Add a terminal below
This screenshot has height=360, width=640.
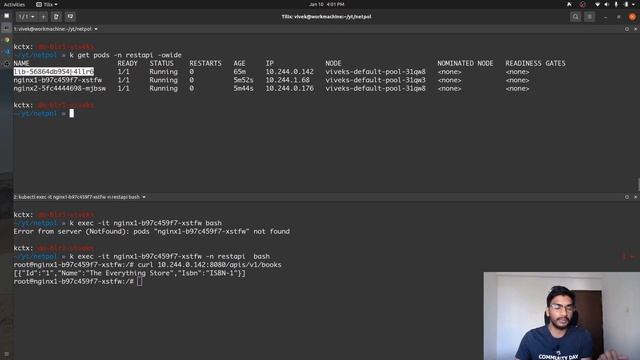[x=70, y=17]
